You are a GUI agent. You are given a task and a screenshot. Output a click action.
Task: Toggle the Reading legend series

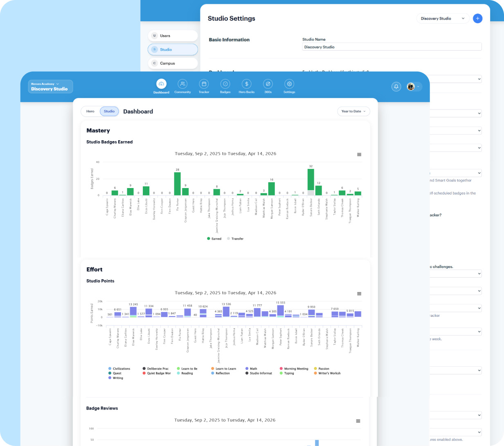pos(185,373)
